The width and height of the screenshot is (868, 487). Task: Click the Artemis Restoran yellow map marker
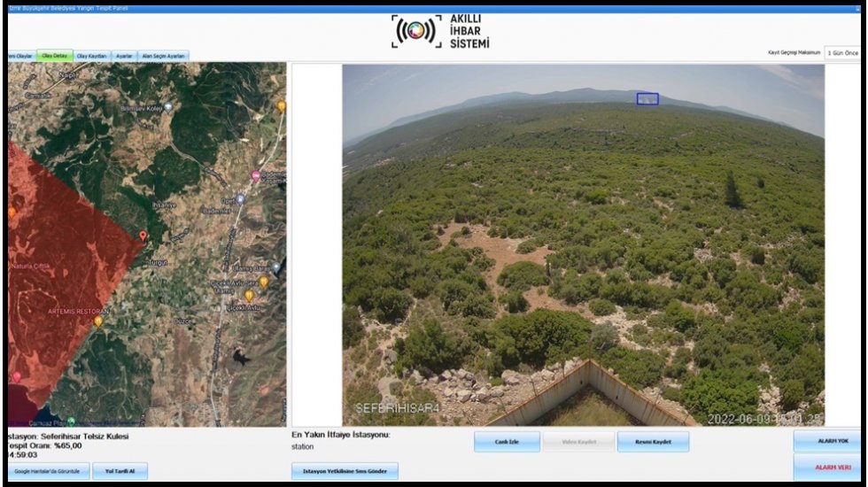click(98, 321)
